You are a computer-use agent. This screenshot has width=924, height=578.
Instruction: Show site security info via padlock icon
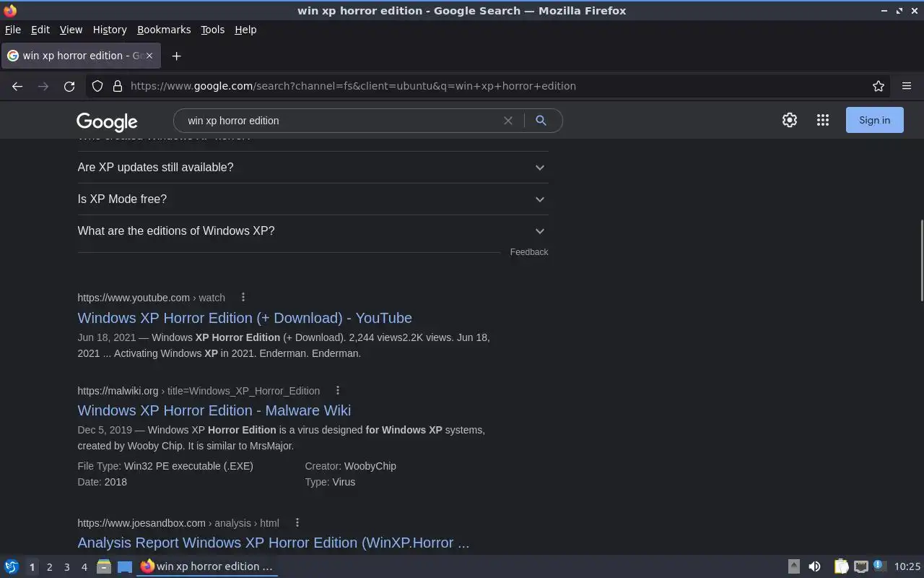(117, 86)
